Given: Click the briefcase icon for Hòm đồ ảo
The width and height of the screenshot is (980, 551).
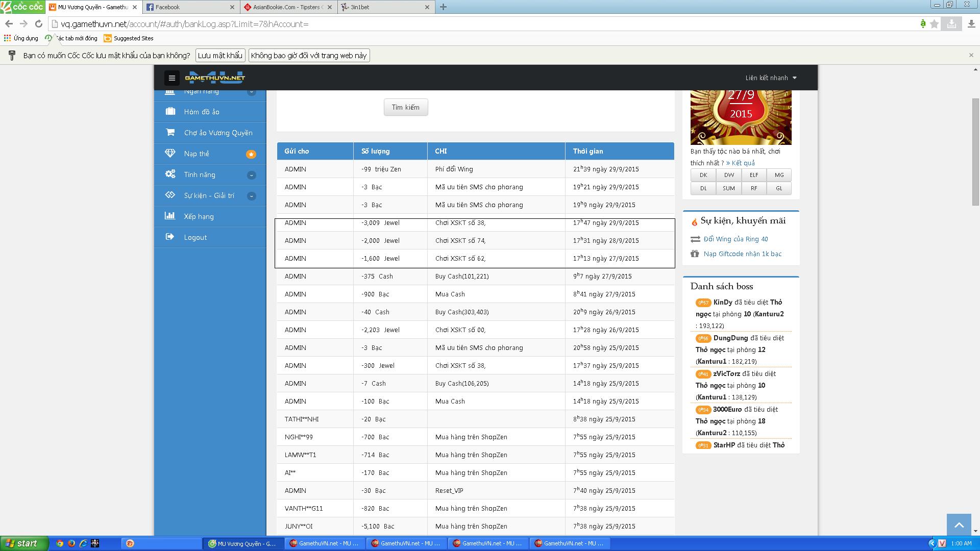Looking at the screenshot, I should coord(170,111).
